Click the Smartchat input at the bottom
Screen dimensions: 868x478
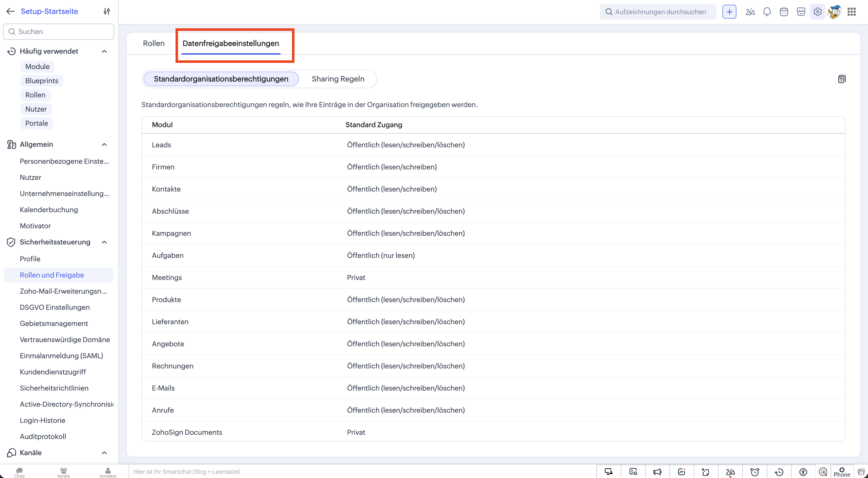[362, 472]
